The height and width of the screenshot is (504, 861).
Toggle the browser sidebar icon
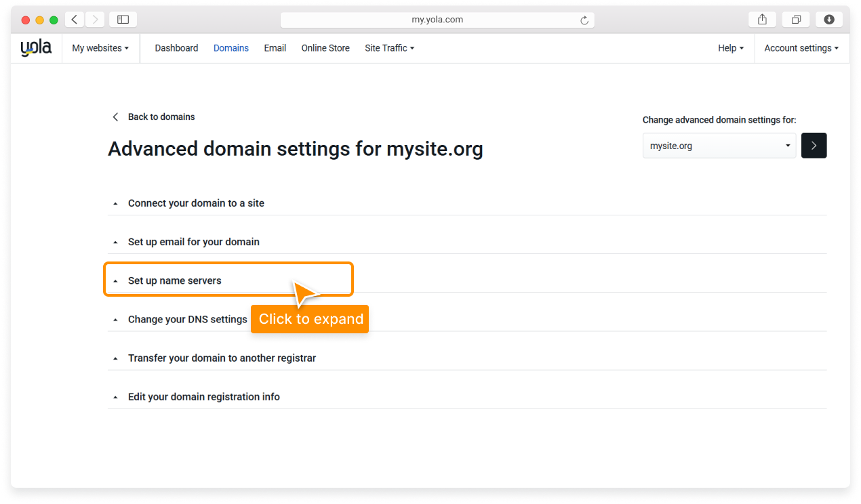pyautogui.click(x=123, y=20)
